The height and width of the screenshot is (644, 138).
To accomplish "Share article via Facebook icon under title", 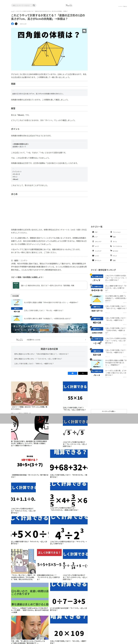I will [13, 24].
